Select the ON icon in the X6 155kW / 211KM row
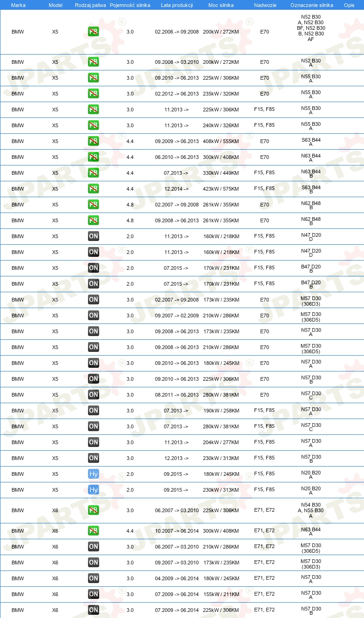The width and height of the screenshot is (364, 618). point(94,594)
